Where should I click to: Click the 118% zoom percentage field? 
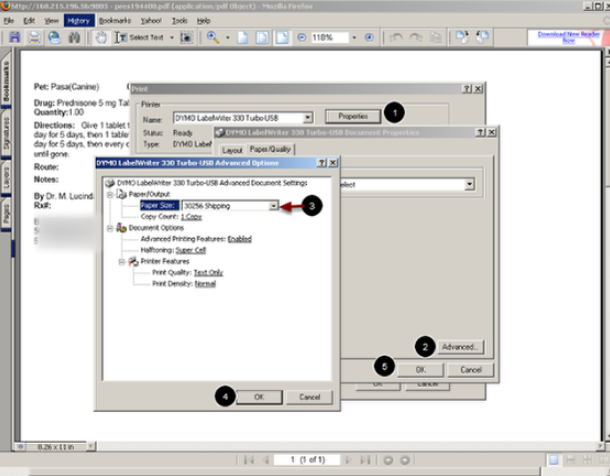click(329, 38)
